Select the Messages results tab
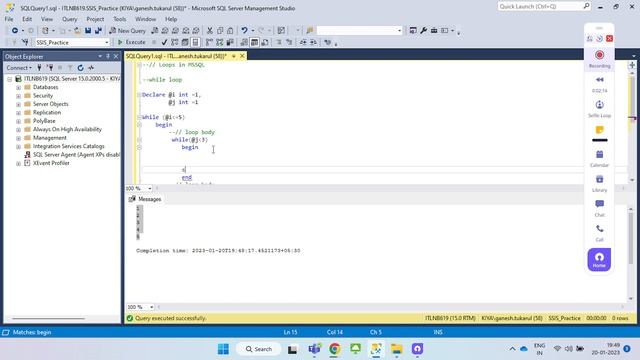 tap(145, 199)
